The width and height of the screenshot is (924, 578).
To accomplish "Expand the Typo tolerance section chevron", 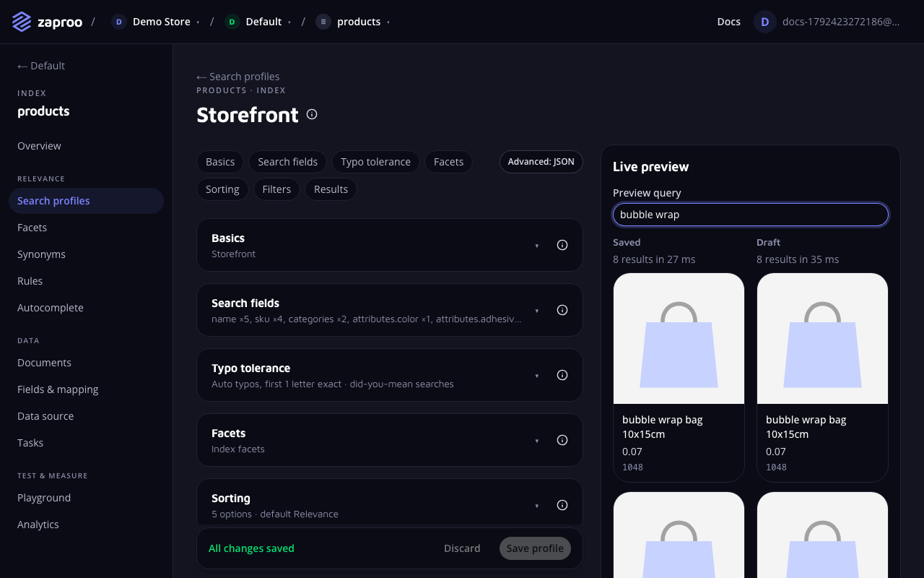I will [x=536, y=376].
